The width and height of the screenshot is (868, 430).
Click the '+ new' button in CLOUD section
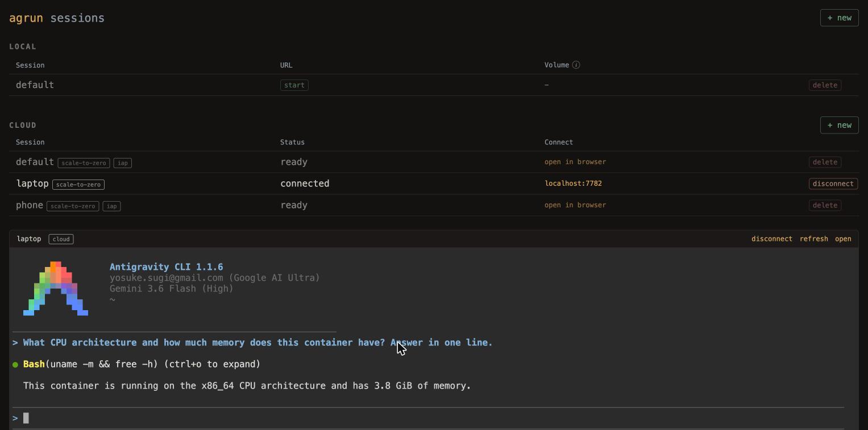click(839, 125)
